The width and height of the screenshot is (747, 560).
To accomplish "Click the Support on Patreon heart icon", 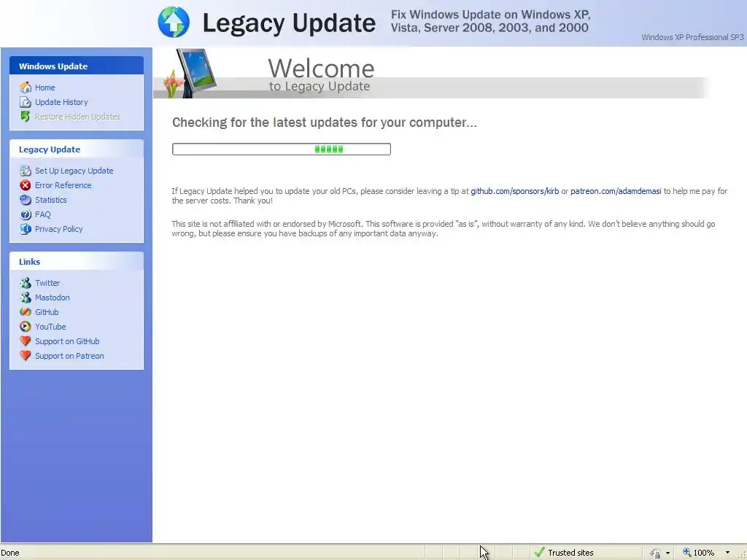I will pos(26,356).
